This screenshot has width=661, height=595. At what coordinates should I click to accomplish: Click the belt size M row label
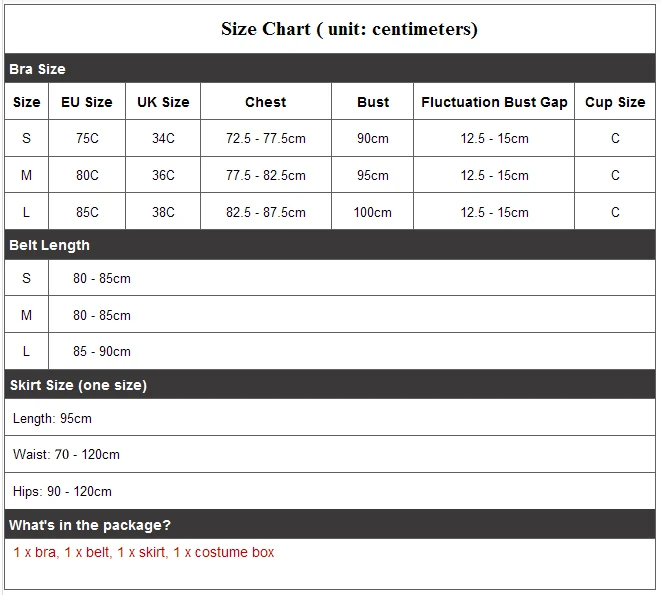26,315
